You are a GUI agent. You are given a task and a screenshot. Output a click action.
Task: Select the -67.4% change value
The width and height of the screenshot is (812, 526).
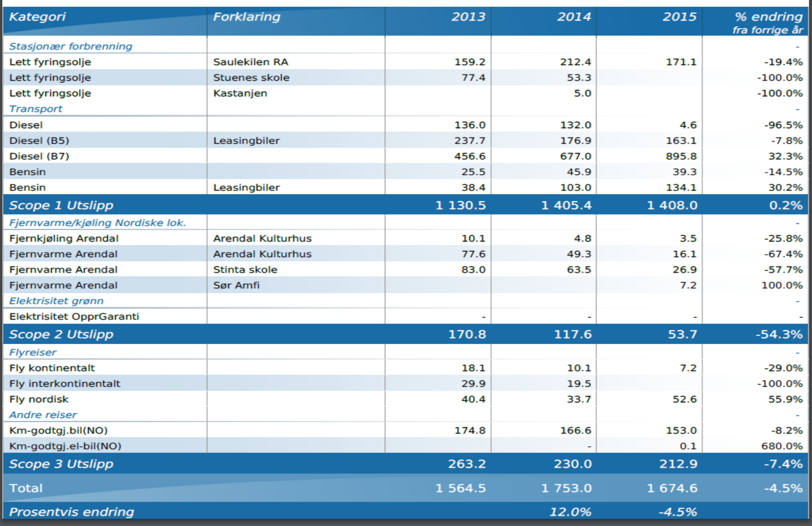tap(783, 254)
